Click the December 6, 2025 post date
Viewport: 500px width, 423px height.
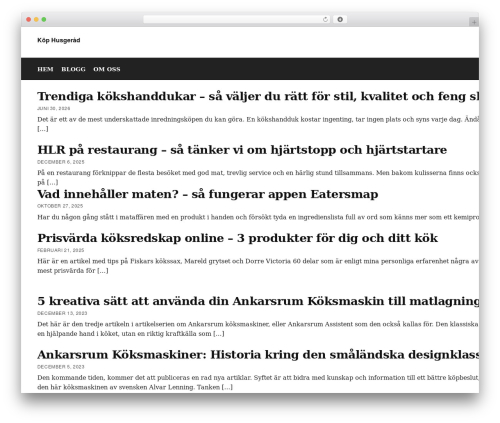61,162
